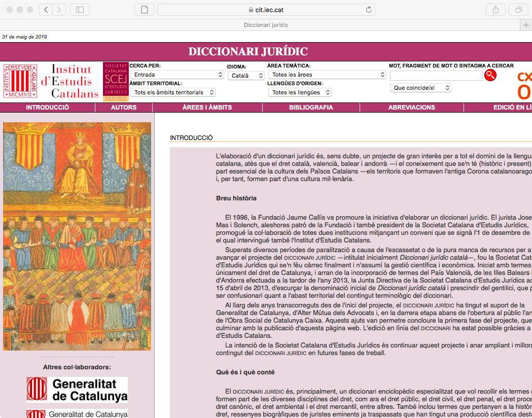The image size is (532, 418).
Task: Open the Bibliografia menu item
Action: (311, 108)
